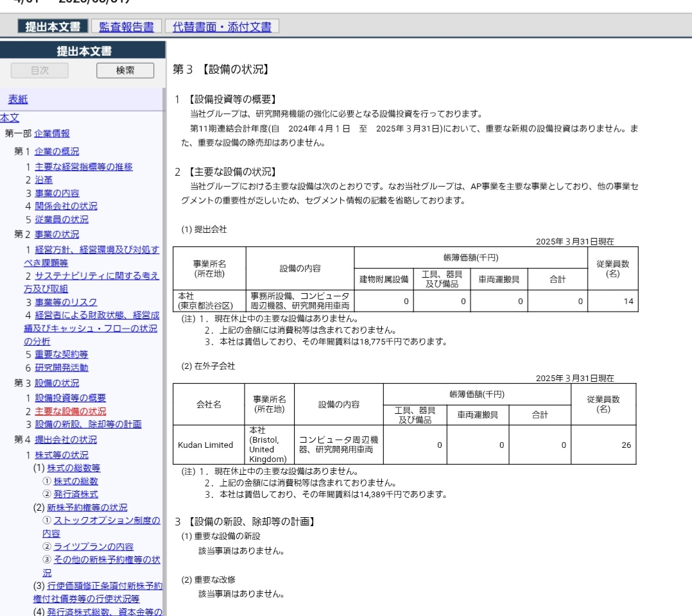Click note mentioning 14,389千円 rent
Screen dimensions: 692x616
(x=325, y=494)
